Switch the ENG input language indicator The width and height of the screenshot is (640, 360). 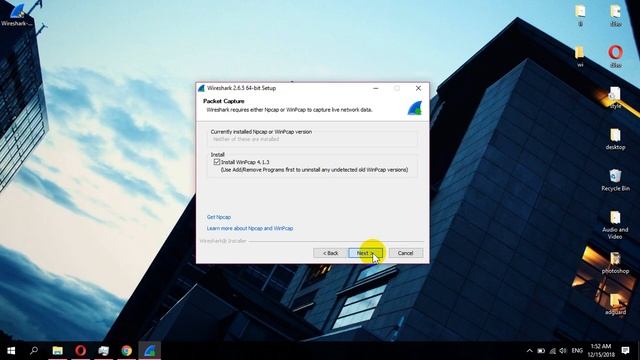[x=577, y=351]
